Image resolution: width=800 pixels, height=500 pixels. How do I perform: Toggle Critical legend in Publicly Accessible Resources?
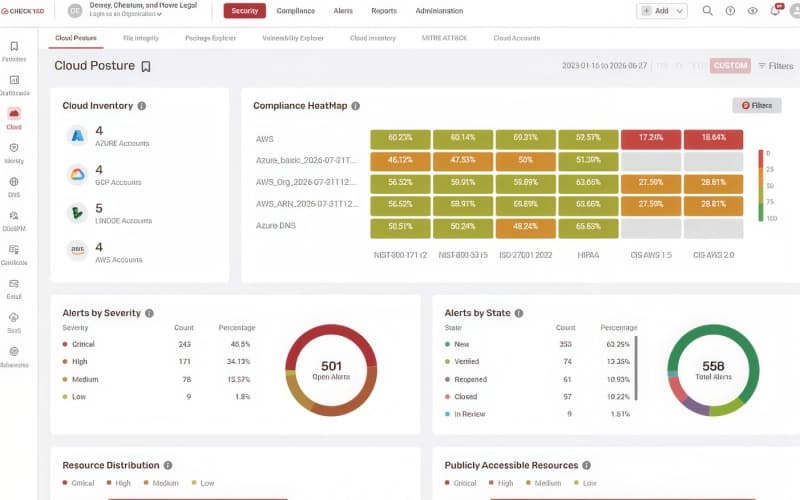click(x=461, y=483)
